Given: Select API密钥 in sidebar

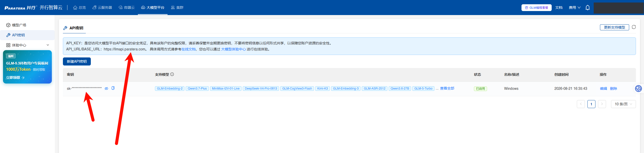Looking at the screenshot, I should [x=27, y=35].
